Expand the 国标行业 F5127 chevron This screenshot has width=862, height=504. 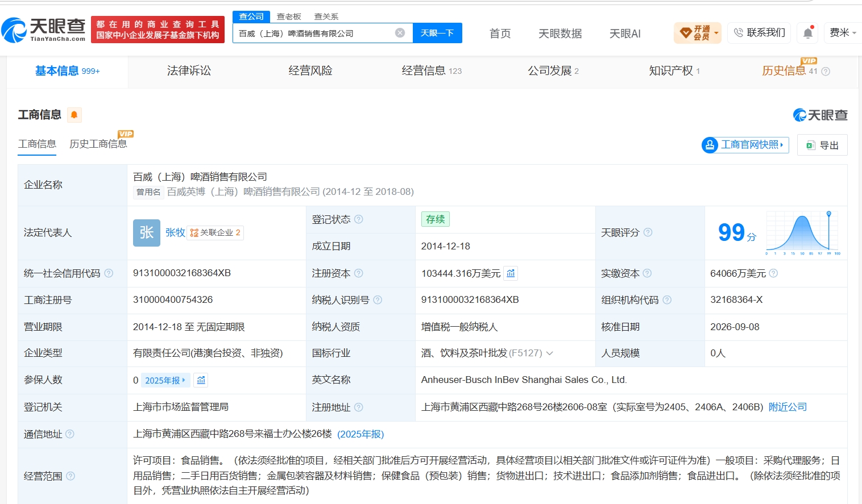click(550, 353)
